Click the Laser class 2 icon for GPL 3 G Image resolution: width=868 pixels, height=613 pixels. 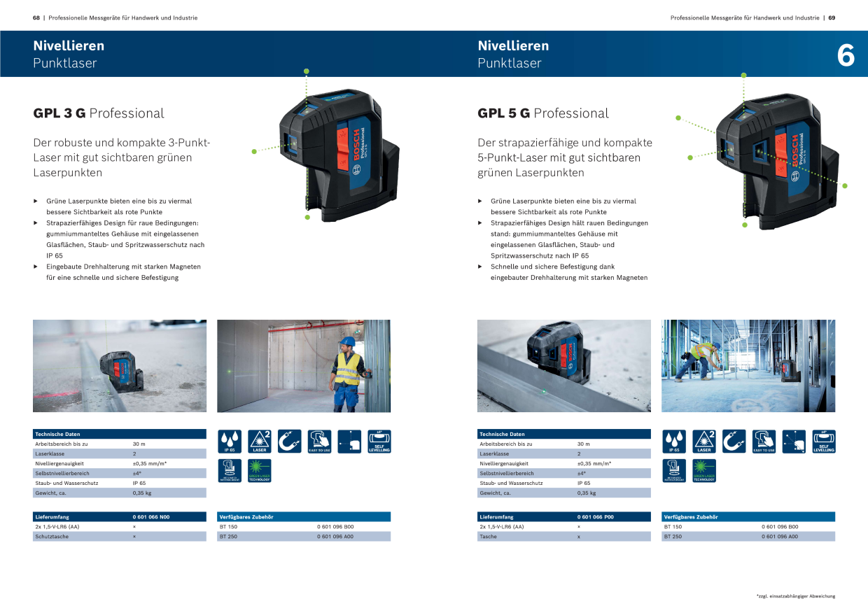(x=260, y=442)
